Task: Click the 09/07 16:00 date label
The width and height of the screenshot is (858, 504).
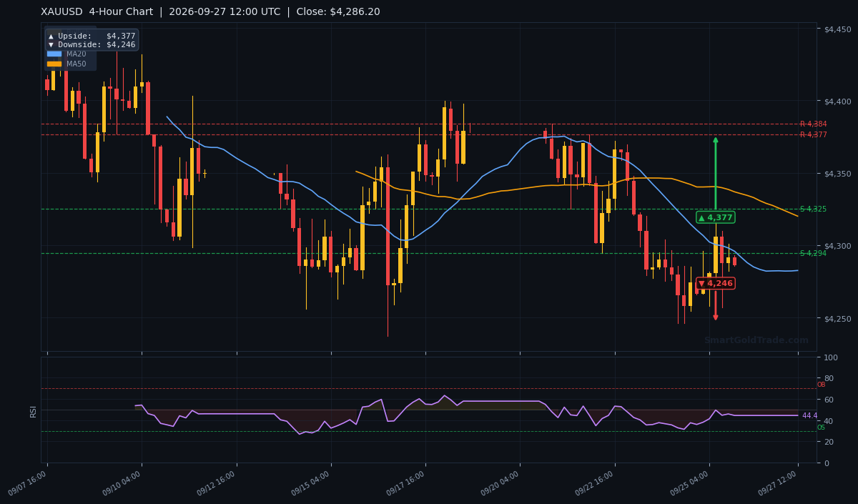Action: pyautogui.click(x=29, y=484)
